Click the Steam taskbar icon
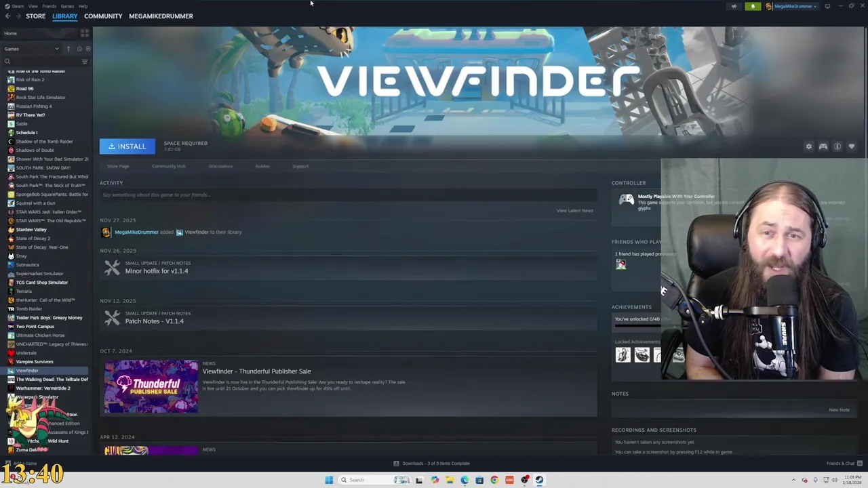Screen dimensions: 868x488 click(539, 480)
